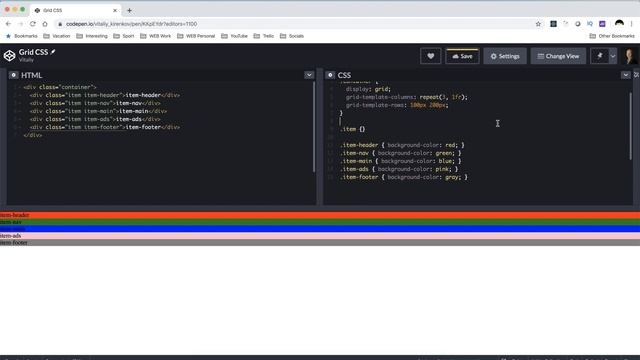Open Trello bookmarks folder

coord(264,36)
